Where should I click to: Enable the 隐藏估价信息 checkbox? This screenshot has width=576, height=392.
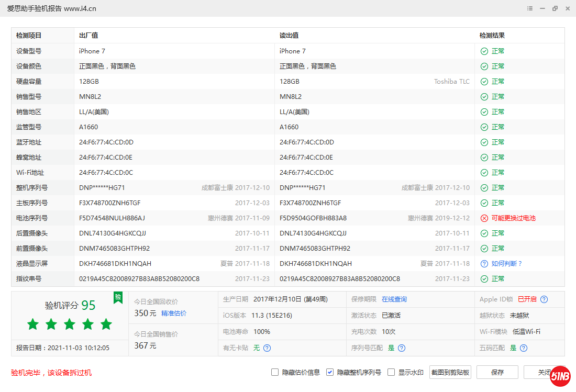[x=275, y=372]
